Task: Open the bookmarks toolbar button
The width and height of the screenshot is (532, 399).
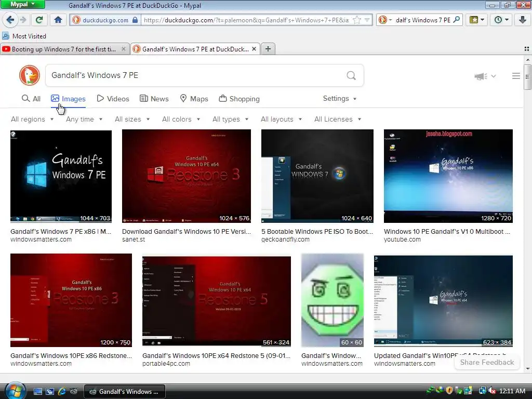Action: tap(477, 20)
